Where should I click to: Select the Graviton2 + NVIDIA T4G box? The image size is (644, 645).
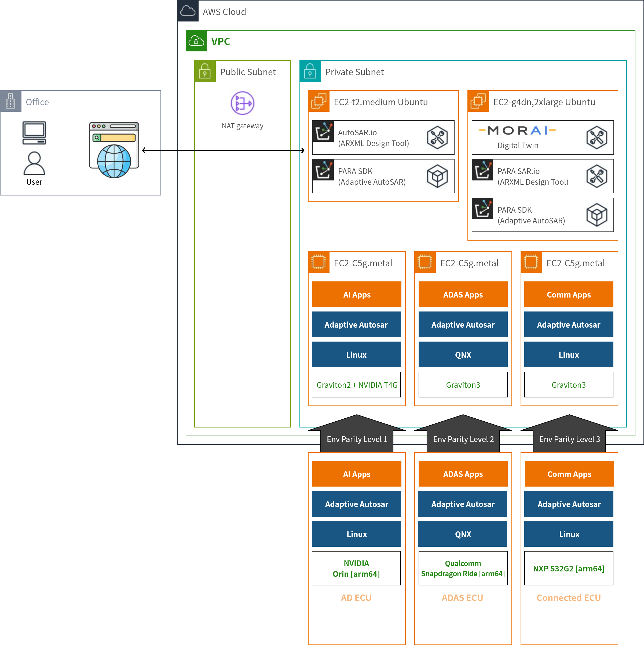pos(356,385)
